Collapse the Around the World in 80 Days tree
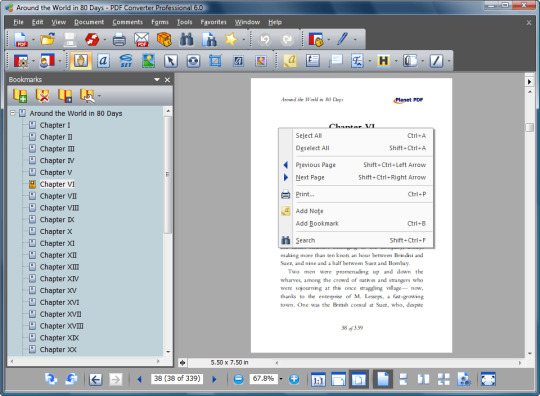Image resolution: width=540 pixels, height=396 pixels. point(12,113)
